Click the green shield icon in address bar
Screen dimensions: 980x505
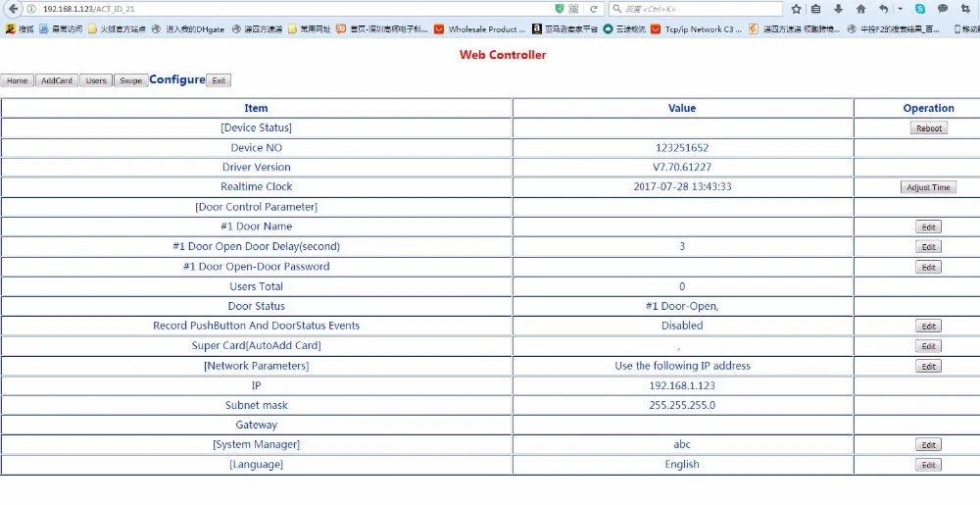(x=560, y=9)
